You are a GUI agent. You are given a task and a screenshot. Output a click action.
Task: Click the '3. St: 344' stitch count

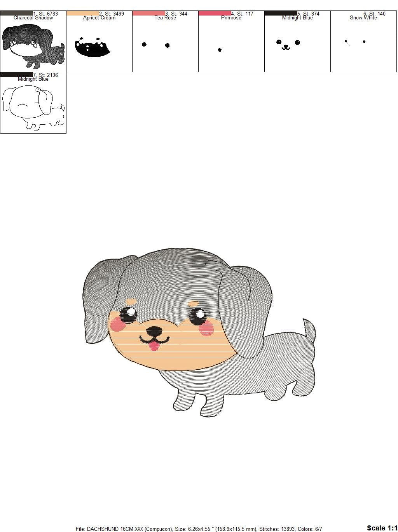[x=176, y=14]
